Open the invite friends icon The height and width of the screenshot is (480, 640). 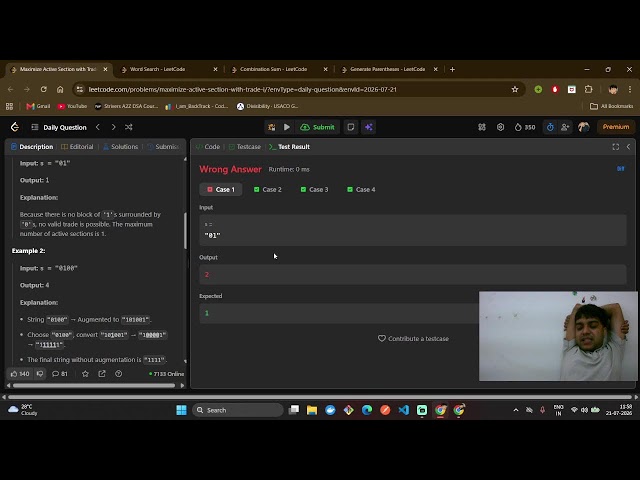565,127
